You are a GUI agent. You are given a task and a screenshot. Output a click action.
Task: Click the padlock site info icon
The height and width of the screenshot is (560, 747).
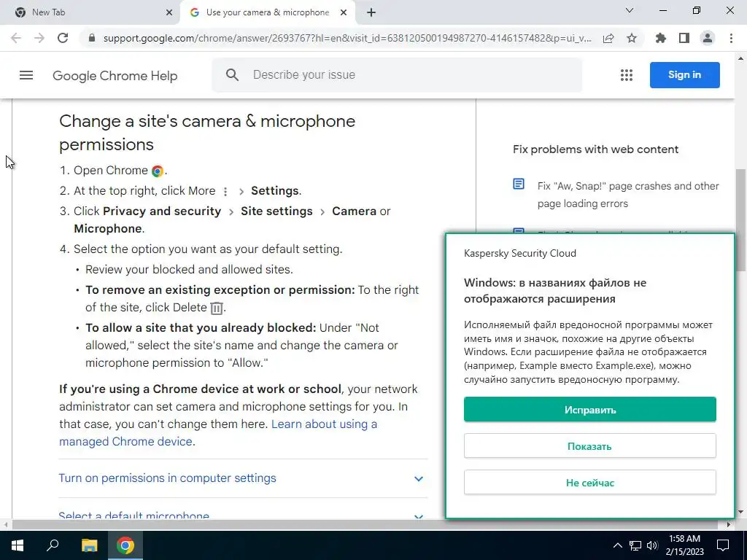pos(92,38)
